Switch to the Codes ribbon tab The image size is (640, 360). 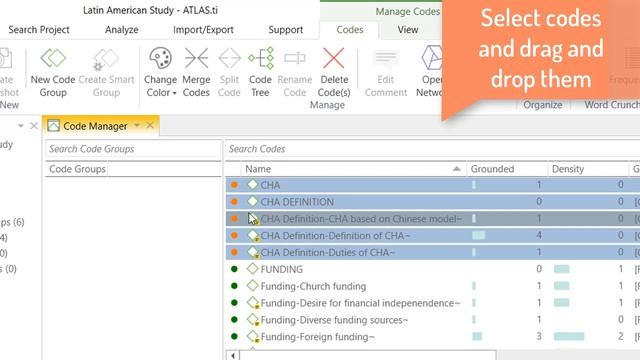350,30
